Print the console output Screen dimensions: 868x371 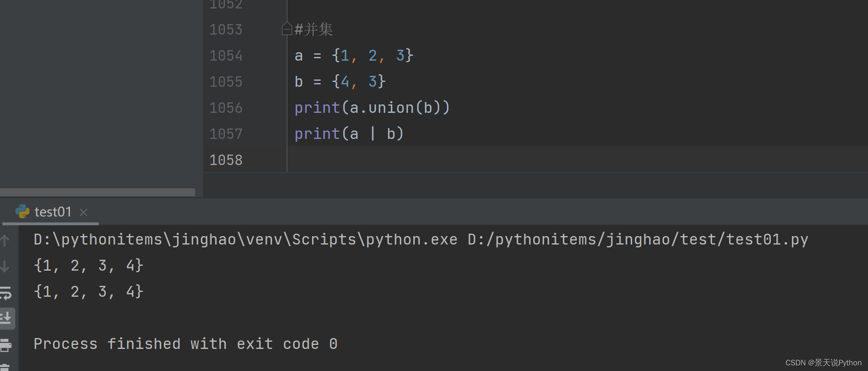pos(6,345)
